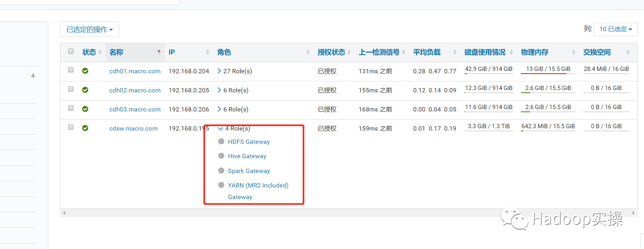Click sort arrows on 状态 column
This screenshot has width=644, height=249.
tap(100, 52)
